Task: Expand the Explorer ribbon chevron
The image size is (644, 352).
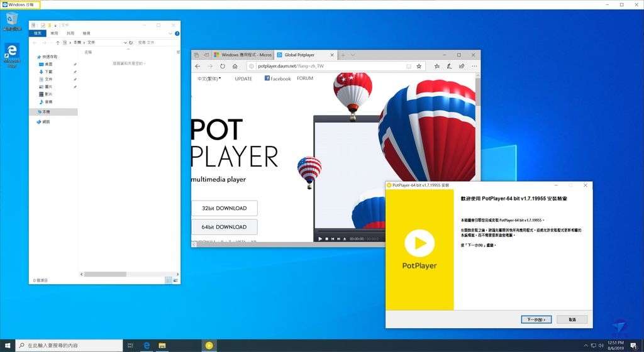Action: [170, 34]
